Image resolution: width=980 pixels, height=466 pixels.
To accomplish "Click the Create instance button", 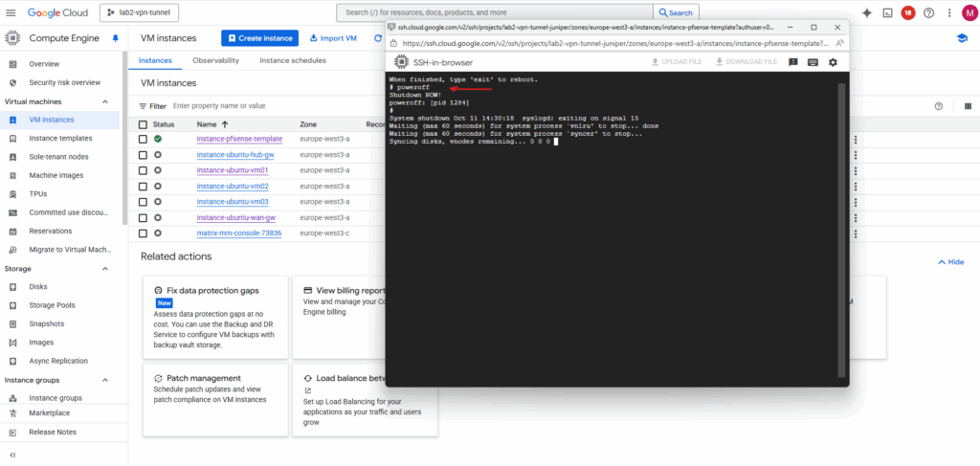I will tap(259, 38).
